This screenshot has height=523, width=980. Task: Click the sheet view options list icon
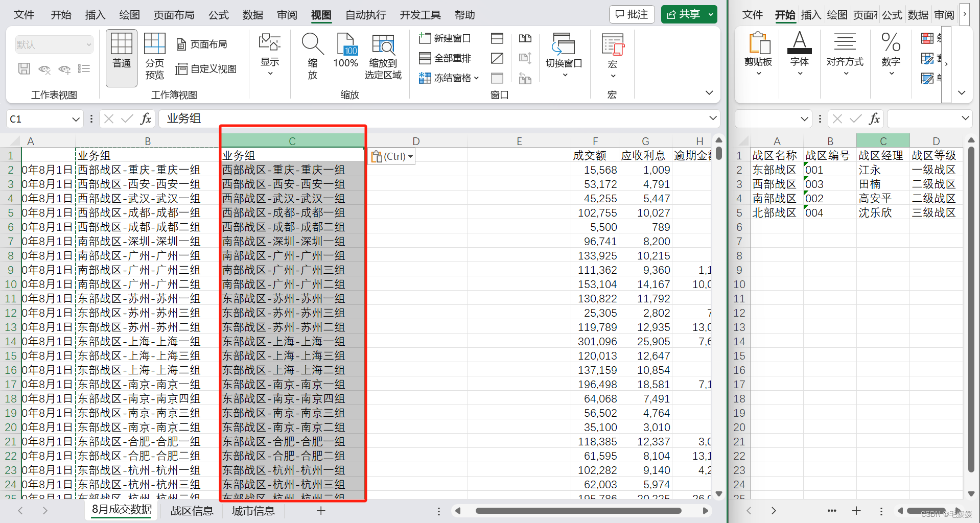(84, 68)
